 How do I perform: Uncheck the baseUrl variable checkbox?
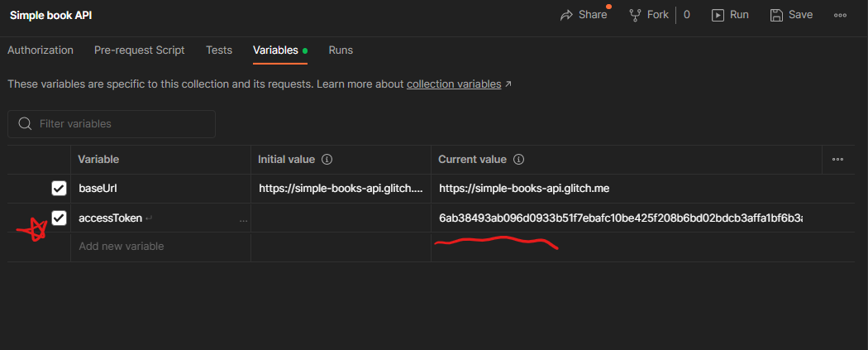(x=59, y=189)
